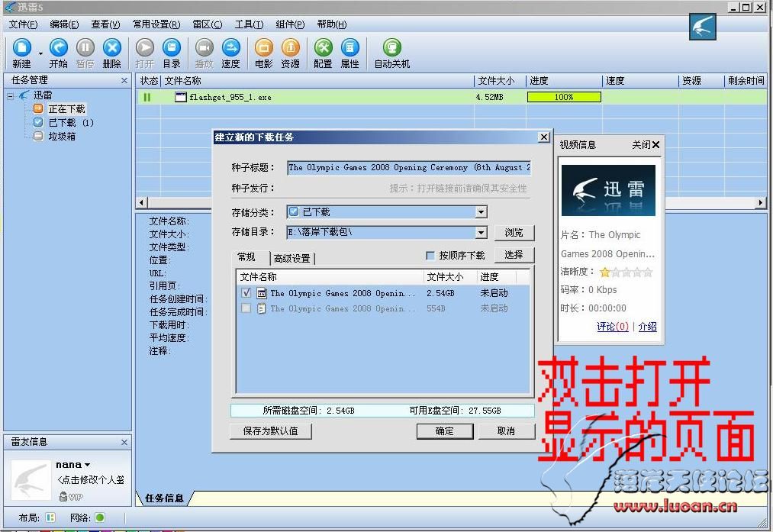
Task: Open the 查看(V) menu
Action: click(x=105, y=24)
